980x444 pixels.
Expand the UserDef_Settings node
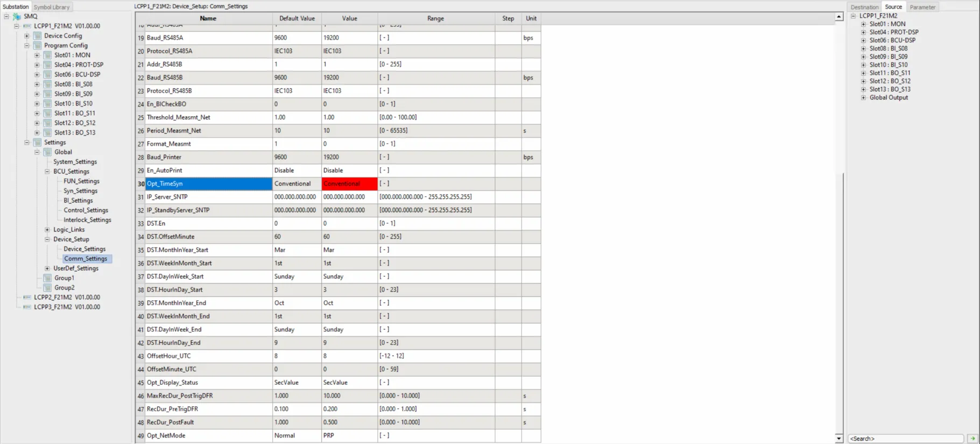tap(47, 268)
